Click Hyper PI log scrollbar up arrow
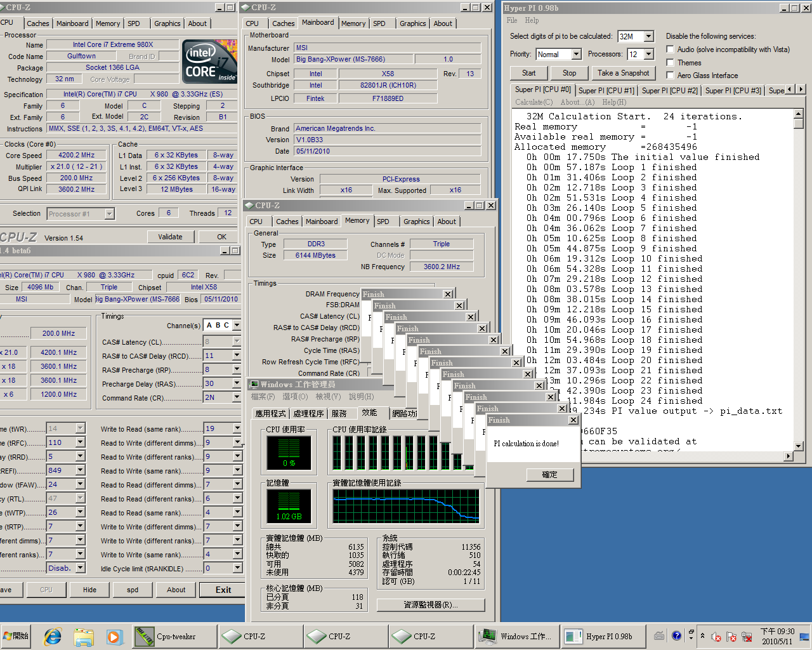 coord(798,114)
